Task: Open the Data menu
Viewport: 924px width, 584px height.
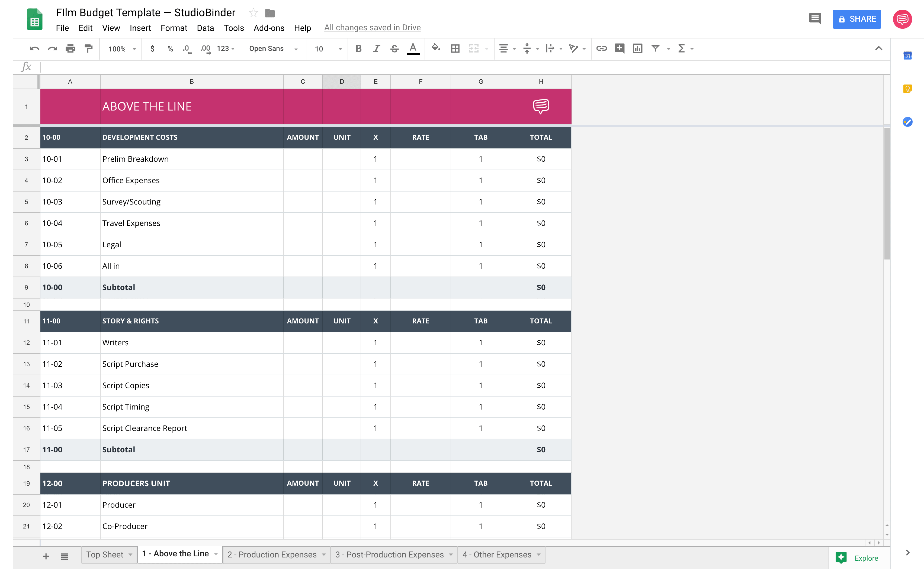Action: pos(206,28)
